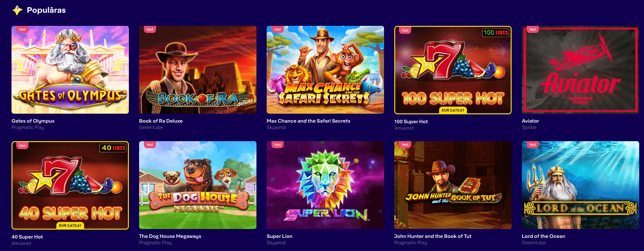Select the Super Lion game image
The height and width of the screenshot is (251, 644).
(x=325, y=185)
